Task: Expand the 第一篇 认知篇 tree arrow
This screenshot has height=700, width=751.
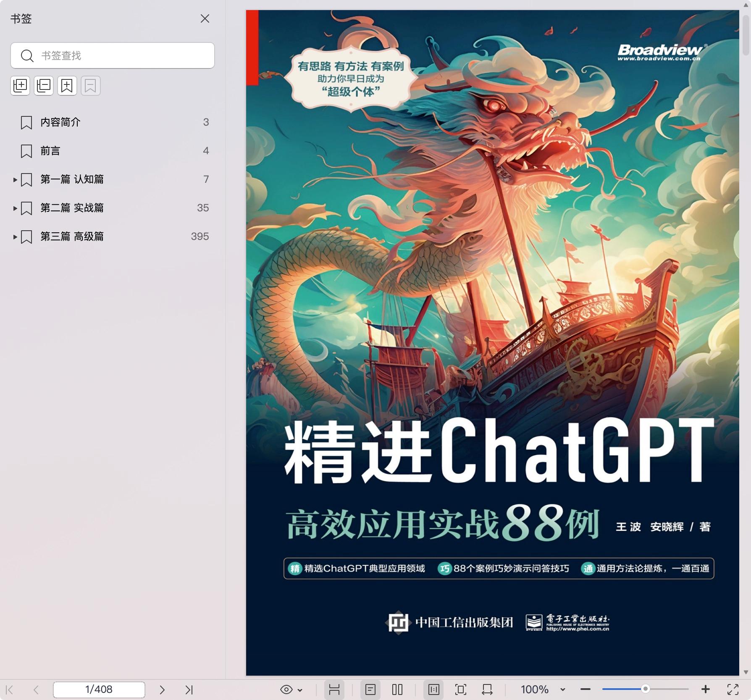Action: (15, 180)
